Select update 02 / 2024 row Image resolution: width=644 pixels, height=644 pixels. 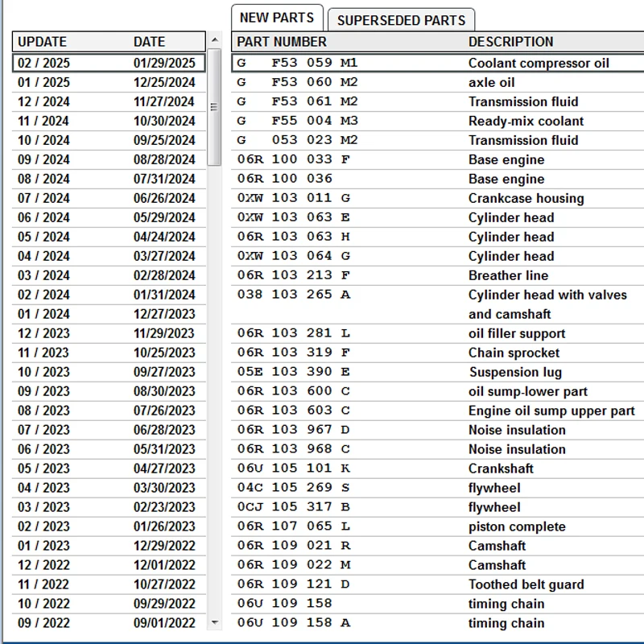point(109,295)
